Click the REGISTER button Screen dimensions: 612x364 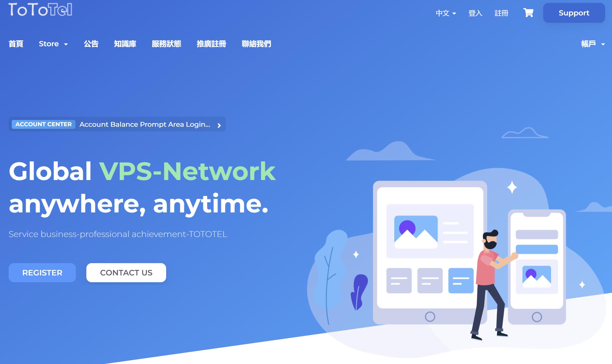tap(42, 273)
